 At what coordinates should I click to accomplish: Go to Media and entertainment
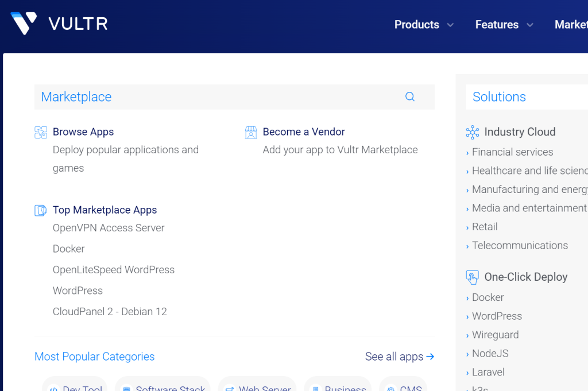tap(529, 208)
